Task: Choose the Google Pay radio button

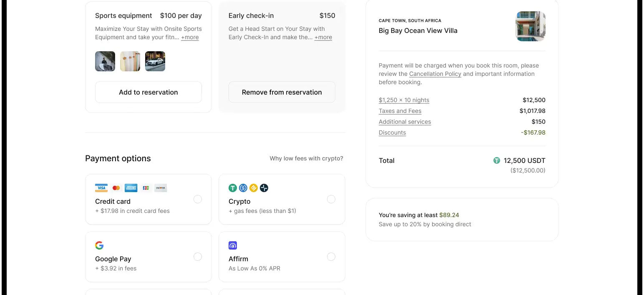Action: pos(198,257)
